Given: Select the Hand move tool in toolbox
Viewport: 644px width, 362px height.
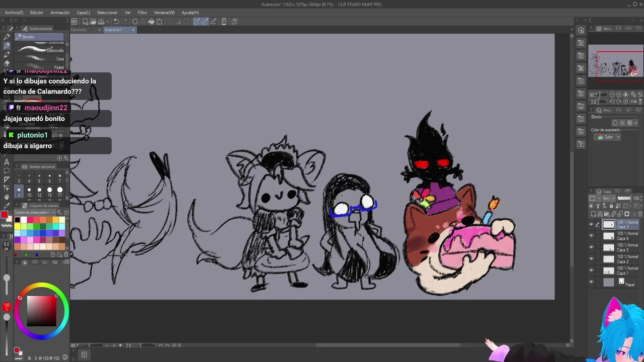Looking at the screenshot, I should (7, 197).
